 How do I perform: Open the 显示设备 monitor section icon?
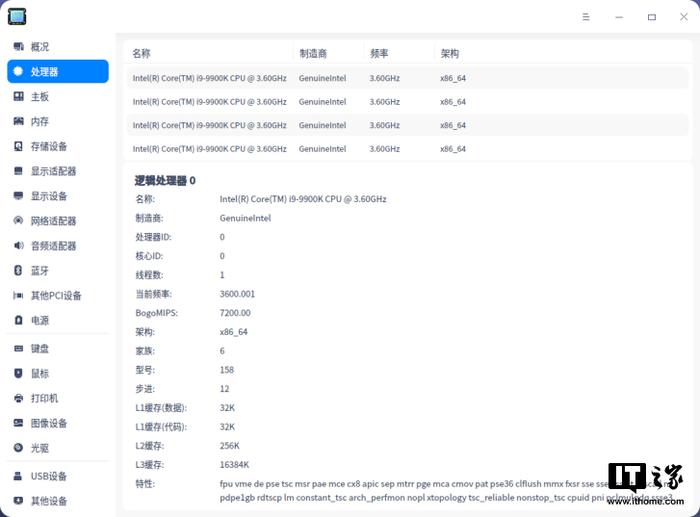click(x=18, y=196)
